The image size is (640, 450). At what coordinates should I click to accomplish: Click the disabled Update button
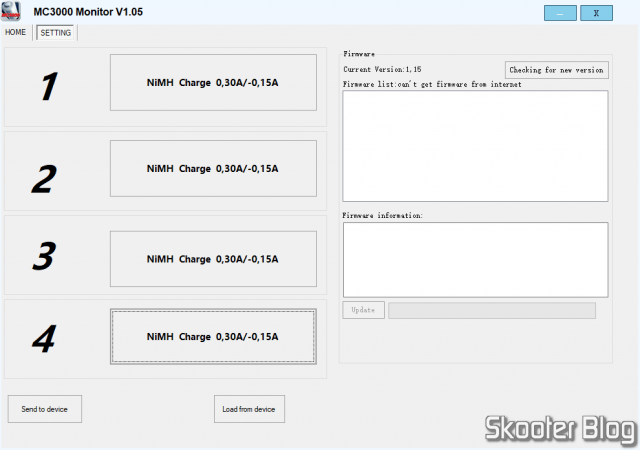363,310
